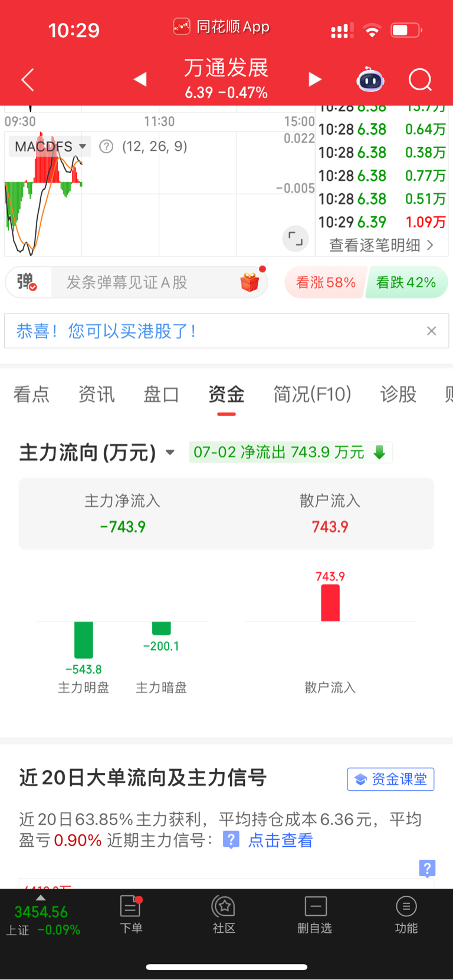Expand the chart to fullscreen icon
The image size is (453, 980).
click(x=296, y=239)
